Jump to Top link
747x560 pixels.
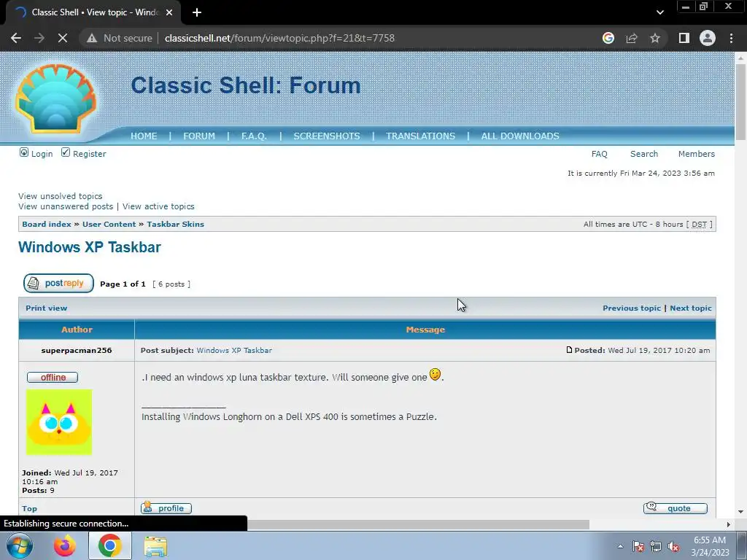click(x=29, y=508)
